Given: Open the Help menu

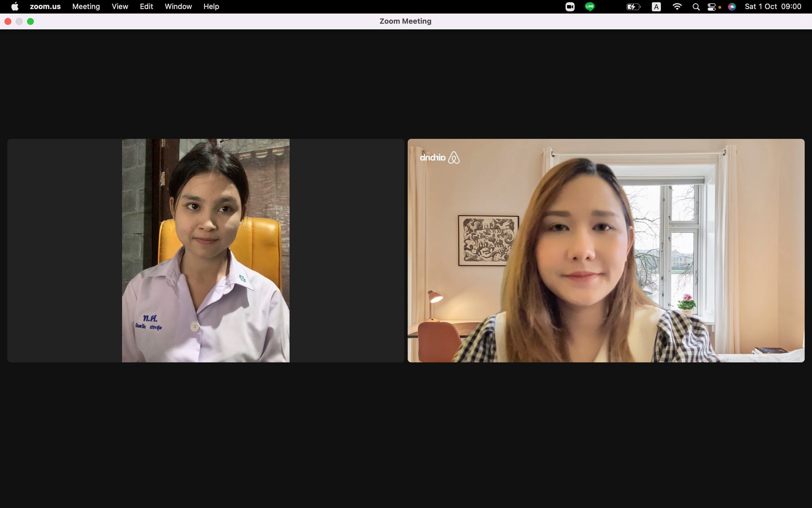Looking at the screenshot, I should (x=211, y=7).
